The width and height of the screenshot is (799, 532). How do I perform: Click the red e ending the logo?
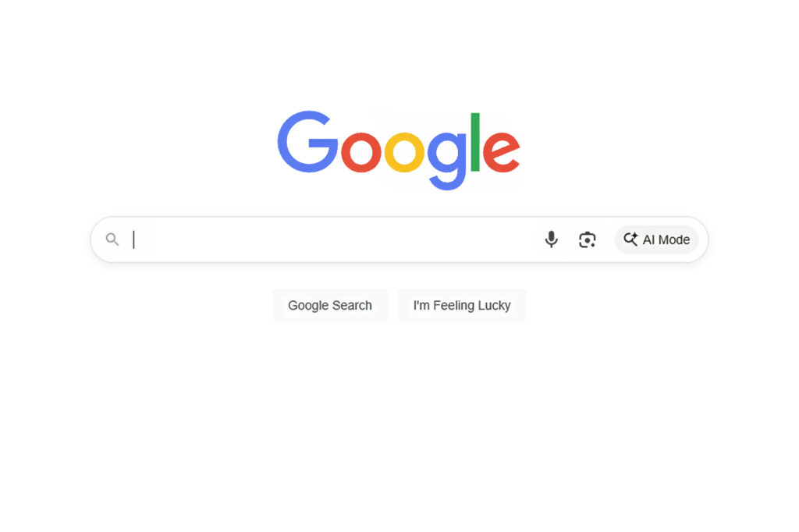(502, 152)
